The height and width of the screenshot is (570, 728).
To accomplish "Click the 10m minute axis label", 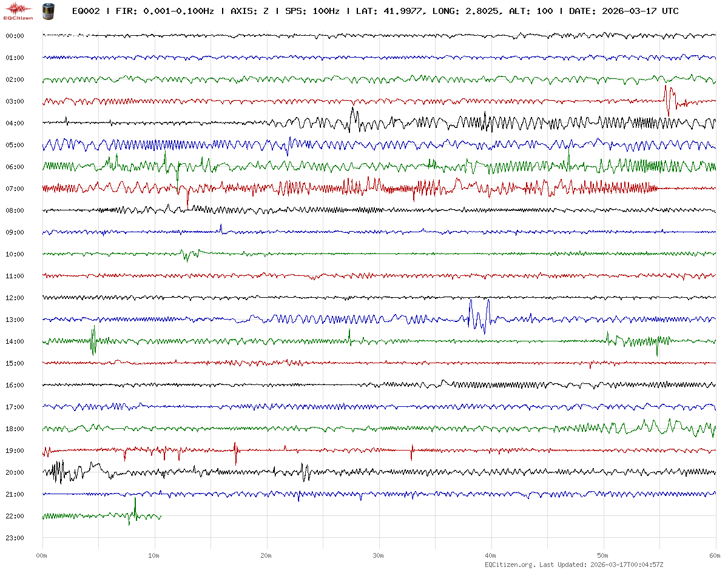I will click(x=154, y=555).
